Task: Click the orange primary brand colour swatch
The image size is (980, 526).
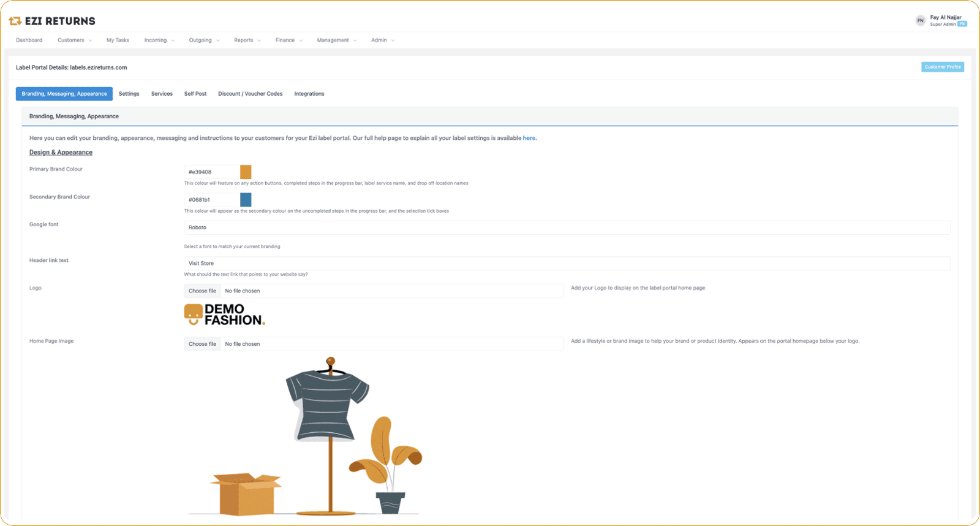Action: 246,172
